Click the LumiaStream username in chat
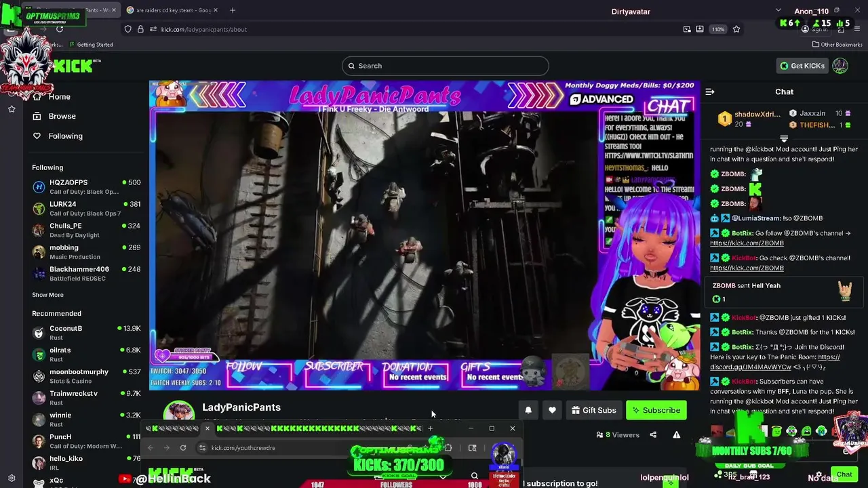Viewport: 868px width, 488px height. click(757, 218)
